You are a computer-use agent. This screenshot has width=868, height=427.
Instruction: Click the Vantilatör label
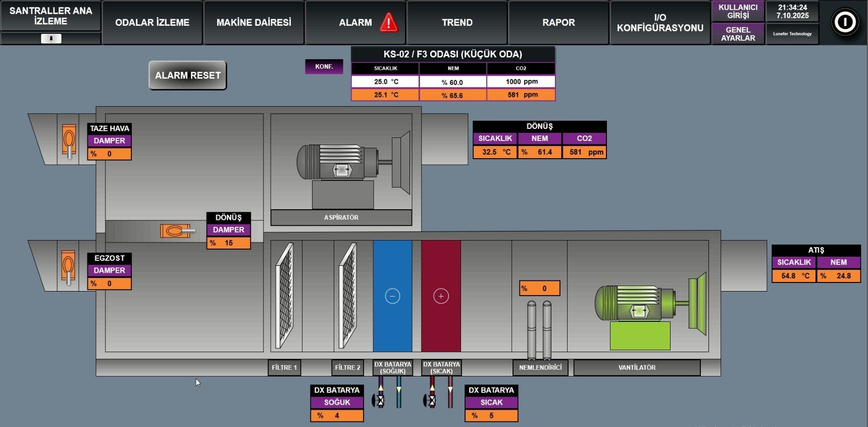pyautogui.click(x=637, y=367)
